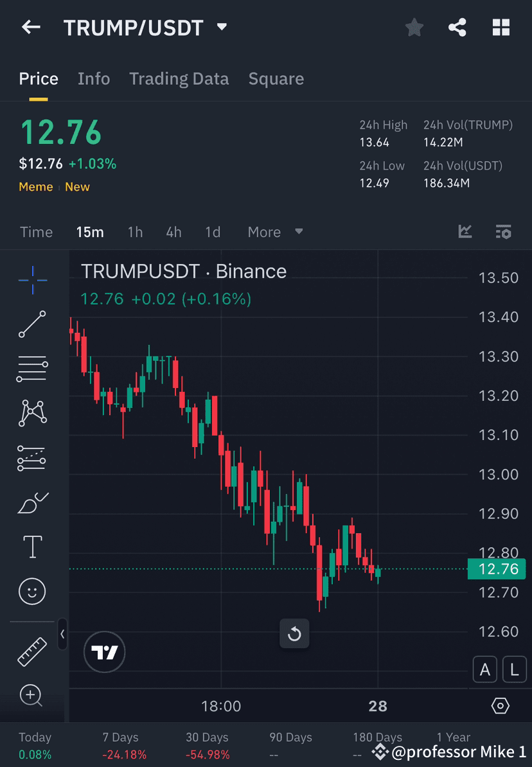The width and height of the screenshot is (532, 767).
Task: Favorite TRUMP/USDT with the star
Action: pyautogui.click(x=414, y=28)
